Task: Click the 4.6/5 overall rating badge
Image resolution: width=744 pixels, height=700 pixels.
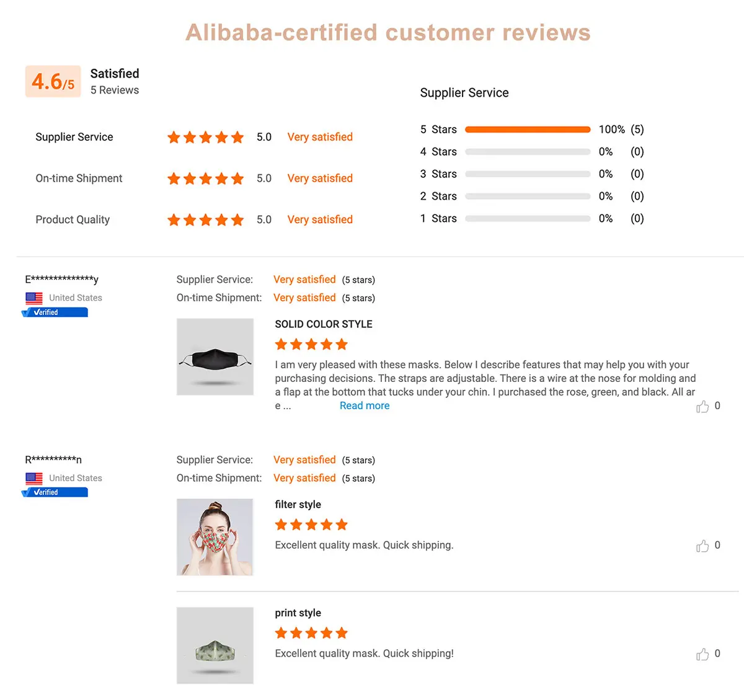Action: tap(53, 81)
